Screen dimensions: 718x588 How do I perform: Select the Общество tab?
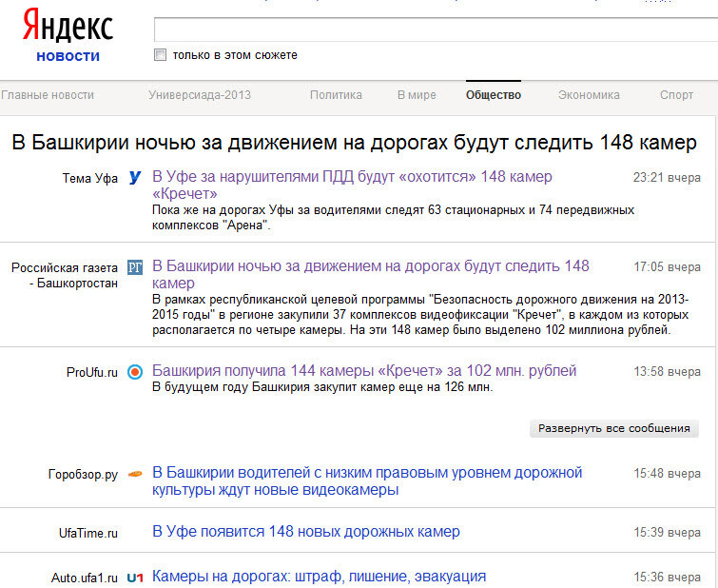coord(494,95)
